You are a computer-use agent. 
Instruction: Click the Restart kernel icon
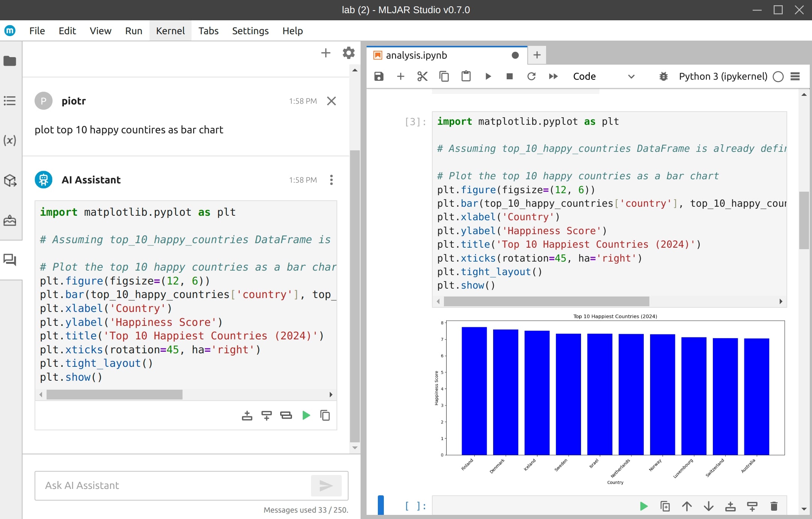point(531,76)
